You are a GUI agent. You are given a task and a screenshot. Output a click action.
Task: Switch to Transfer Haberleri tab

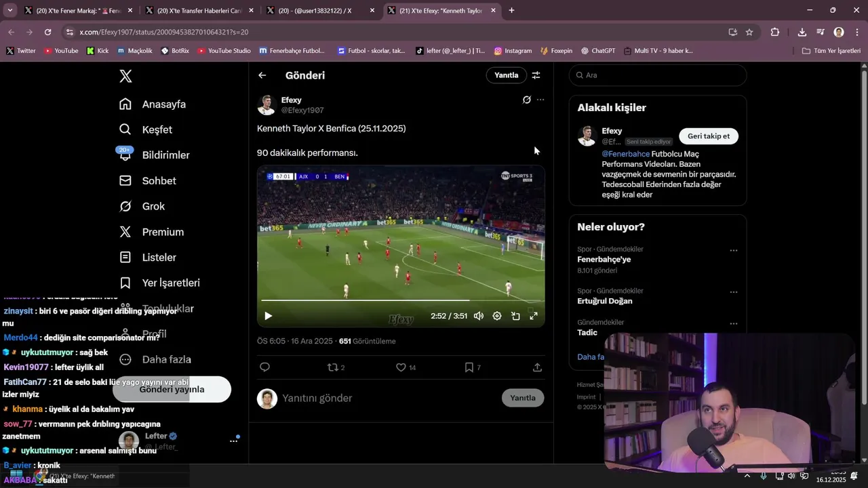(199, 11)
